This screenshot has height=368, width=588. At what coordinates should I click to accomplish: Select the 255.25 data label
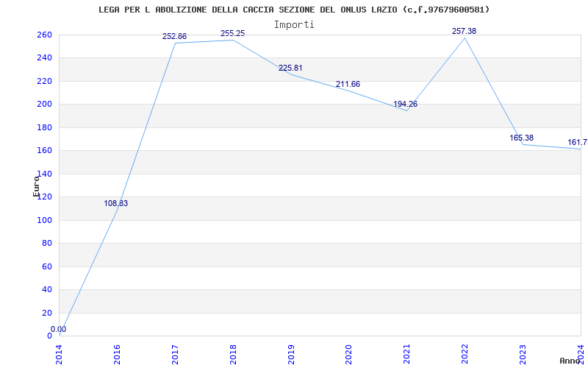232,33
